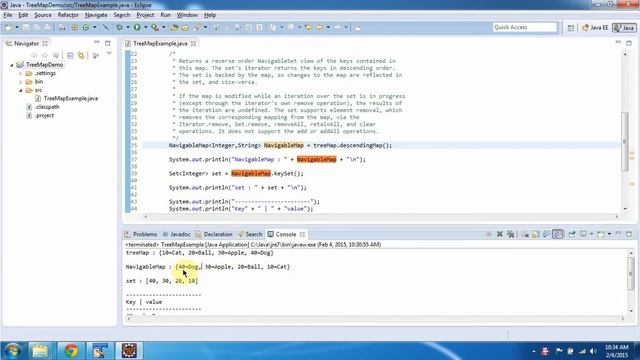Switch to the Search tab
640x360 pixels.
coord(250,234)
